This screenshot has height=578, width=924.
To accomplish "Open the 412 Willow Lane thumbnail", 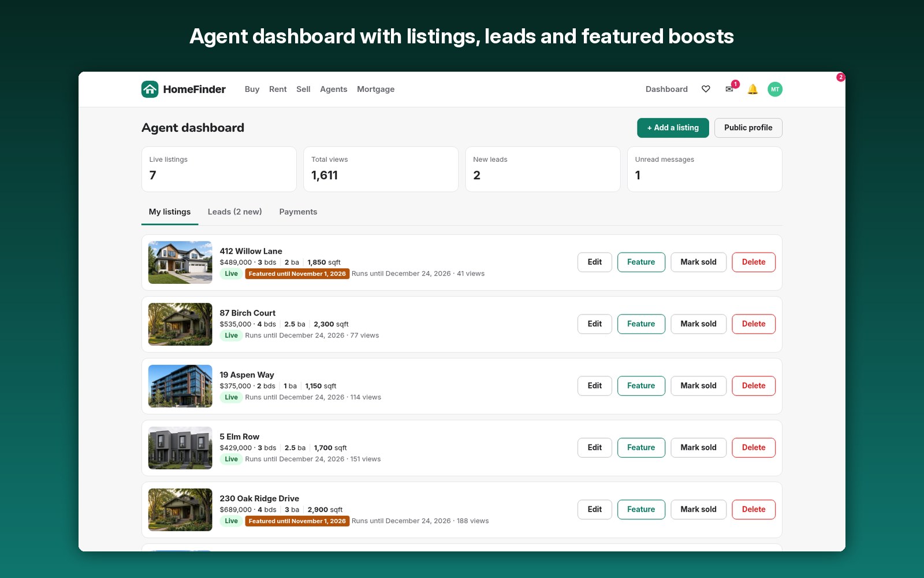I will pyautogui.click(x=180, y=262).
